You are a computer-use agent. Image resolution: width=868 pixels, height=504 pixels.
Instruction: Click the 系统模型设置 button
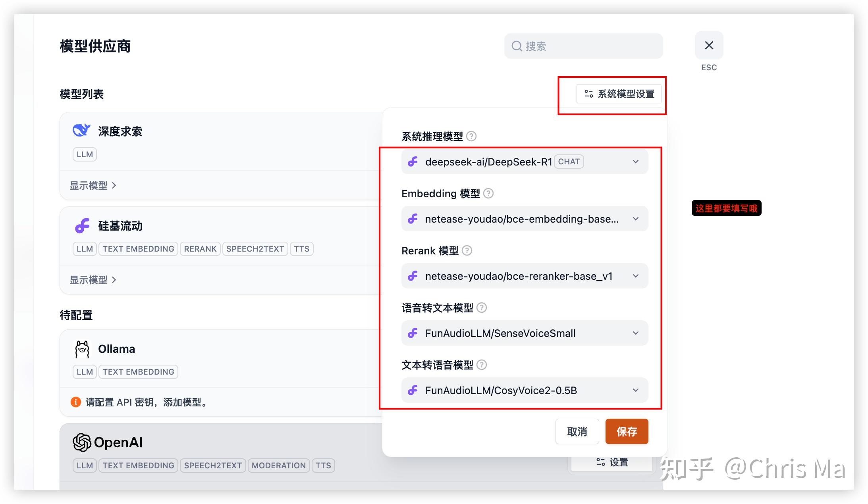[619, 94]
